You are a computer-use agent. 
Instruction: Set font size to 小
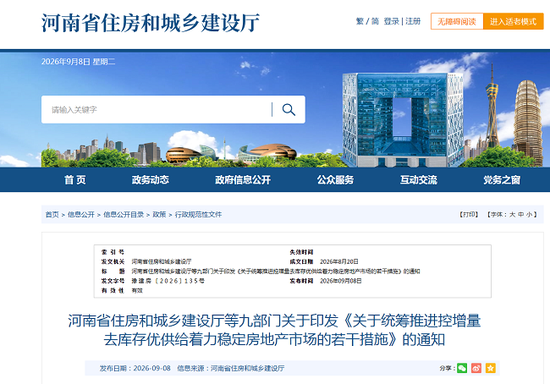click(x=529, y=214)
